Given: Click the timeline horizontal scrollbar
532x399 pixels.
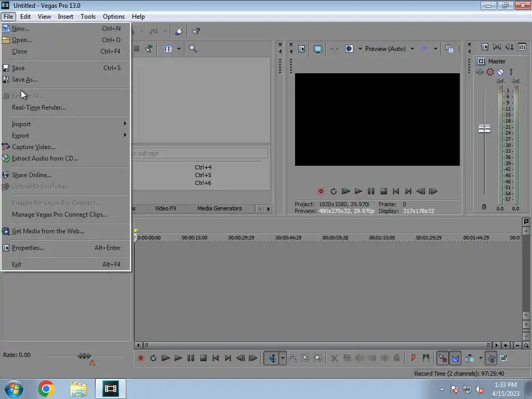Looking at the screenshot, I should click(x=317, y=345).
